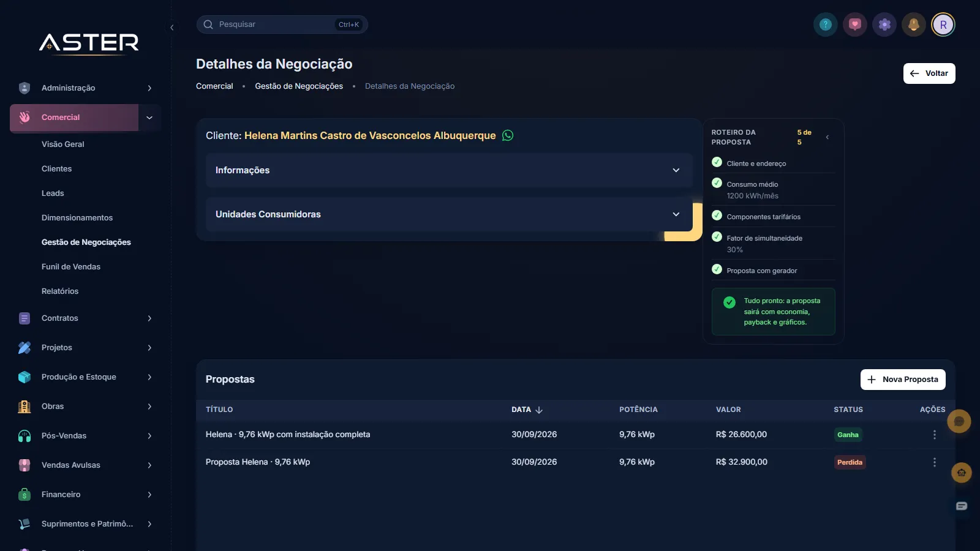Open the help question mark icon

coord(826,24)
